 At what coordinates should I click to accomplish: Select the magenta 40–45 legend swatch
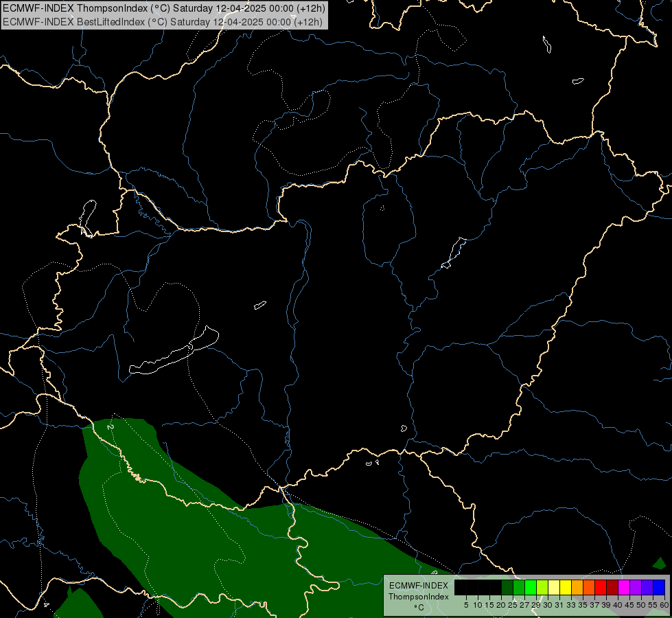click(x=625, y=587)
